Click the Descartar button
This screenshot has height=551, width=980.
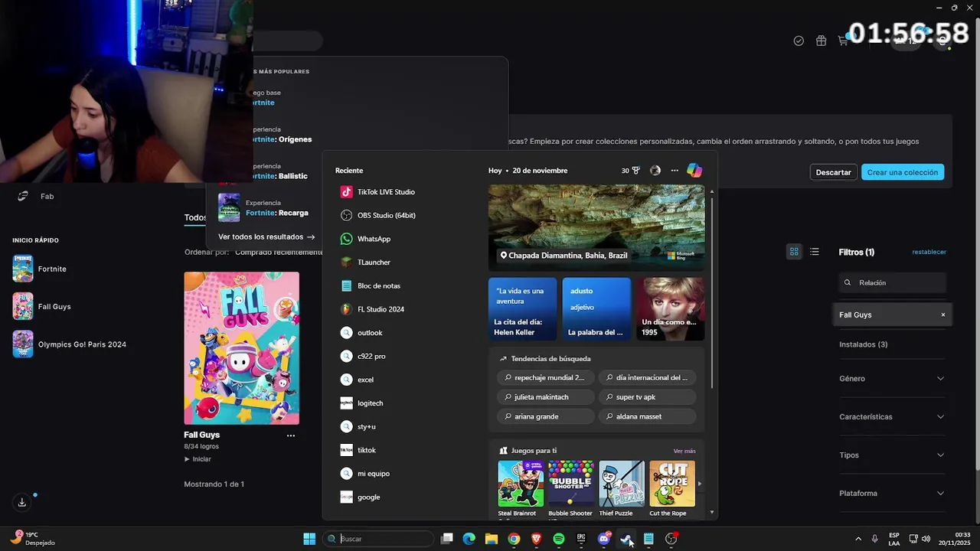tap(833, 172)
